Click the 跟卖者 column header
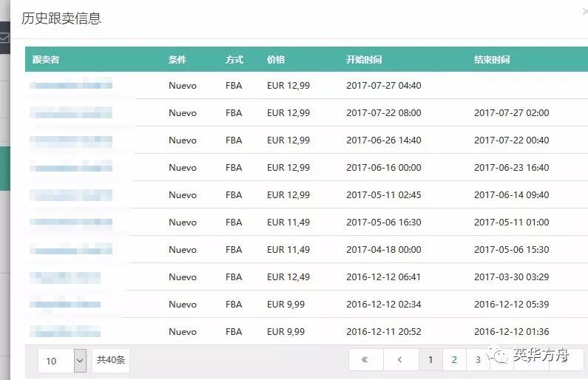Viewport: 588px width, 380px height. (x=46, y=60)
